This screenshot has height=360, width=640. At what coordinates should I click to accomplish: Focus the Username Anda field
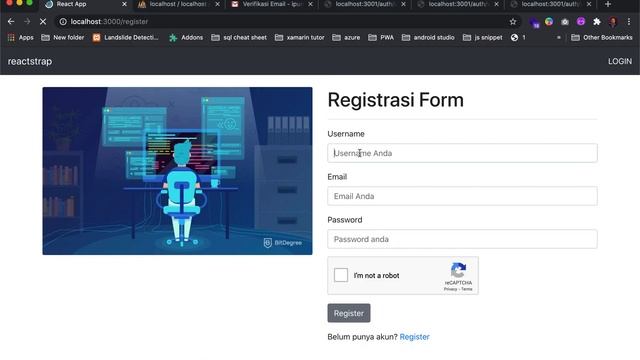pyautogui.click(x=462, y=153)
